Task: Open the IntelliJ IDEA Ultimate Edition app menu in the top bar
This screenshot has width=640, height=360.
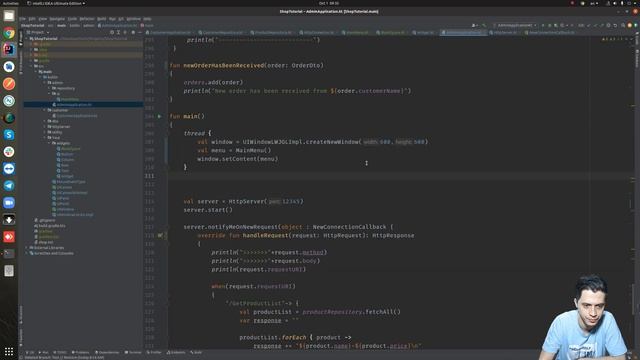Action: point(56,3)
